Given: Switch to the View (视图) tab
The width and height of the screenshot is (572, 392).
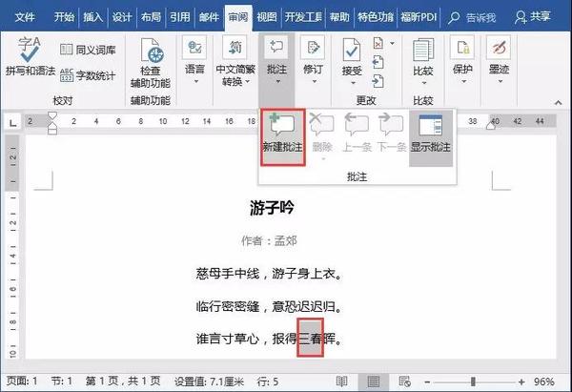Looking at the screenshot, I should [266, 17].
